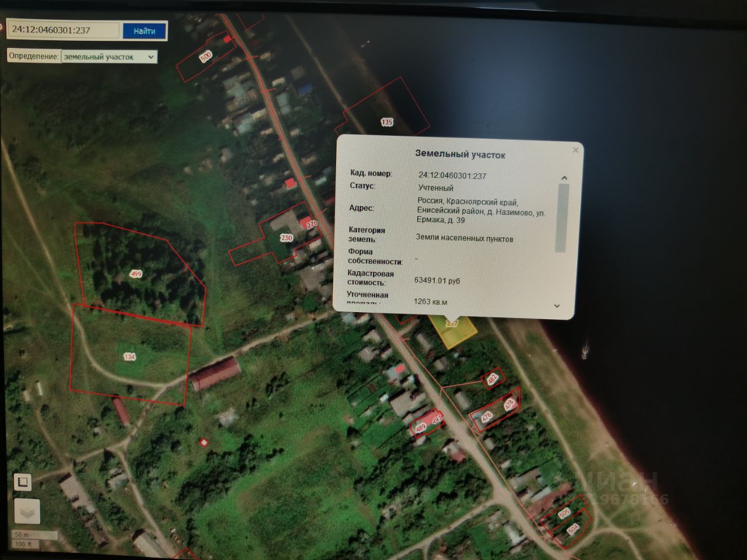Click the popup scroll up arrow
Image resolution: width=747 pixels, height=560 pixels.
pos(564,178)
